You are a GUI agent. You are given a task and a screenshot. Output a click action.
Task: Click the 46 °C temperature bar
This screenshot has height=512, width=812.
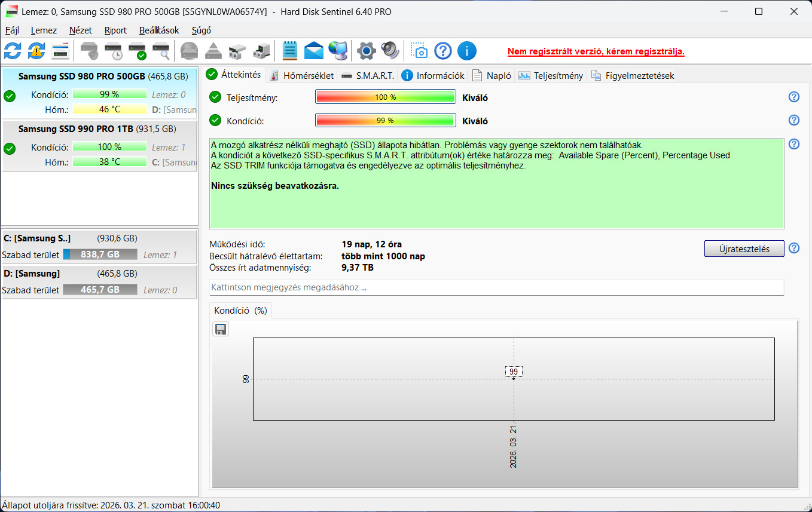tap(109, 109)
